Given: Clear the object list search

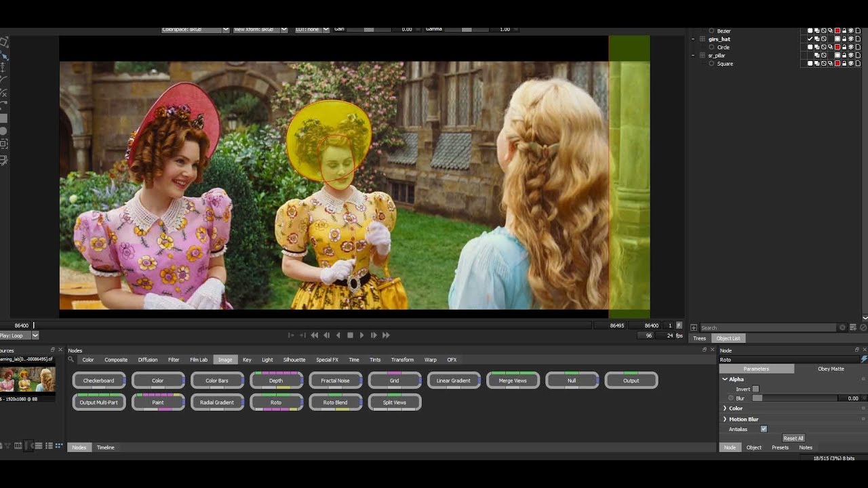Looking at the screenshot, I should click(x=843, y=327).
